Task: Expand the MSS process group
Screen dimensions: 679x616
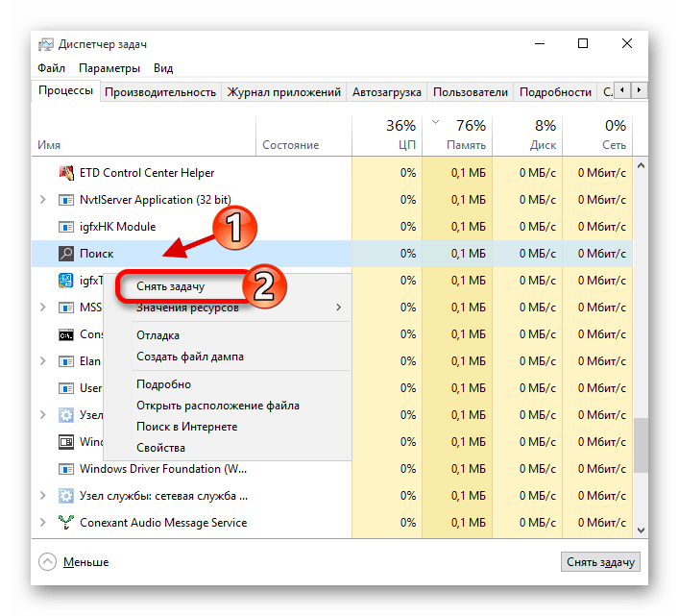Action: 43,308
